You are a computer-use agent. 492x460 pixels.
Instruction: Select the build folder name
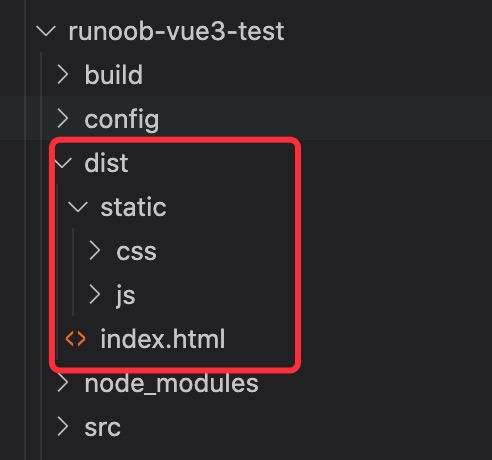(114, 75)
